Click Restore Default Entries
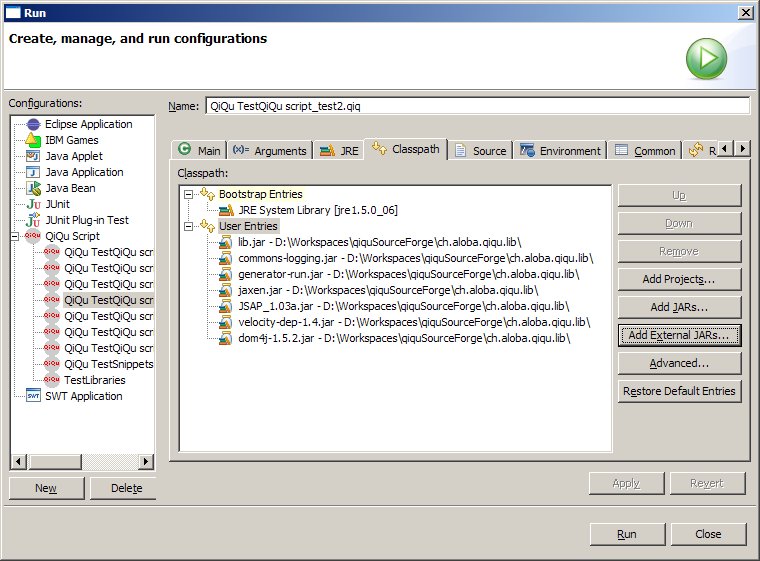Viewport: 760px width, 561px height. tap(680, 391)
